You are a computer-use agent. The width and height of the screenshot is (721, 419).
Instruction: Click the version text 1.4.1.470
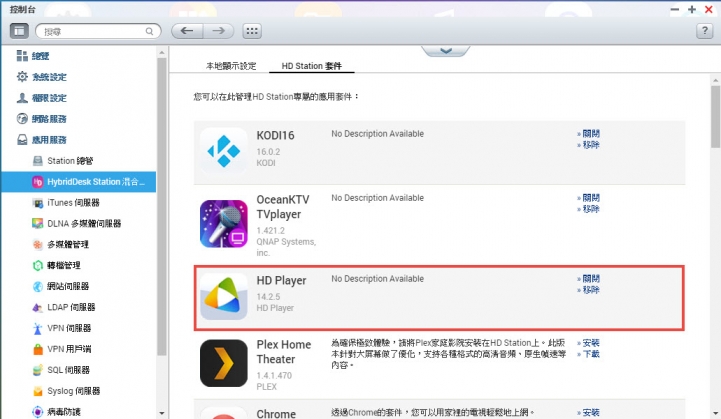pyautogui.click(x=274, y=375)
